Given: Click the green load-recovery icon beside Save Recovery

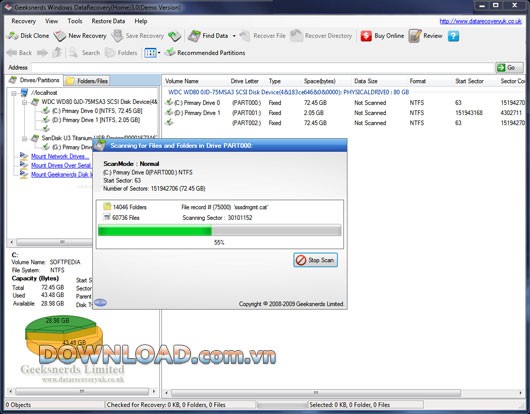Looking at the screenshot, I should tap(174, 35).
